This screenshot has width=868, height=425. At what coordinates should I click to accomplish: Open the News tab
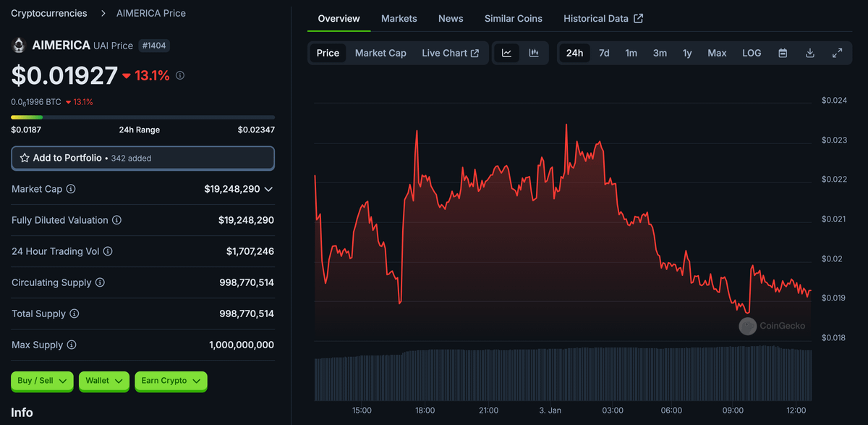point(451,18)
